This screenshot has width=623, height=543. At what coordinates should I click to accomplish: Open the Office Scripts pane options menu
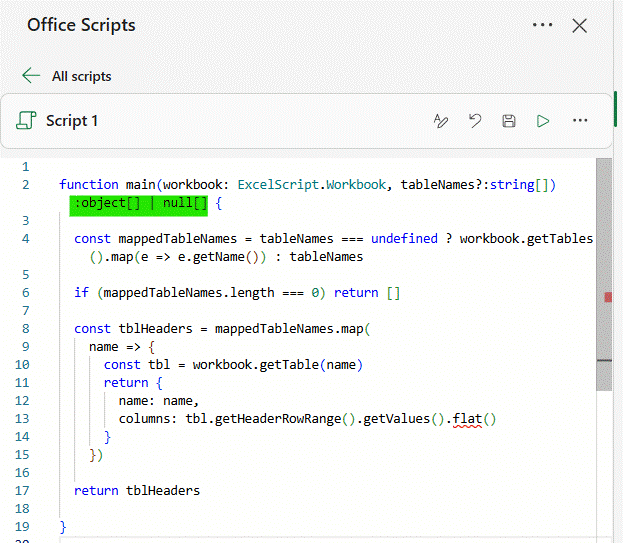click(542, 25)
